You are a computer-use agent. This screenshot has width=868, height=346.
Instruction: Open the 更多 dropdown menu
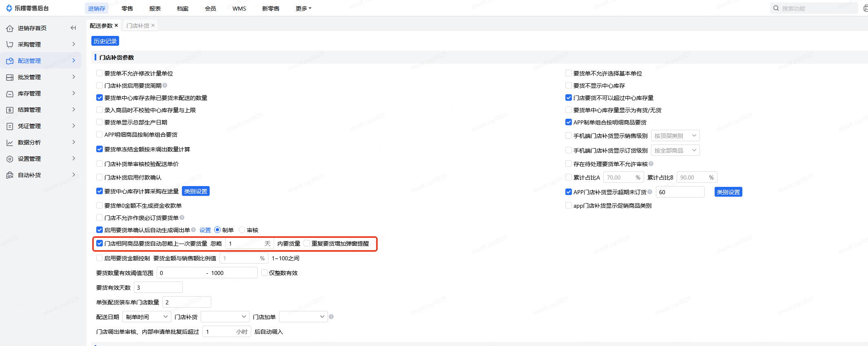pyautogui.click(x=303, y=8)
